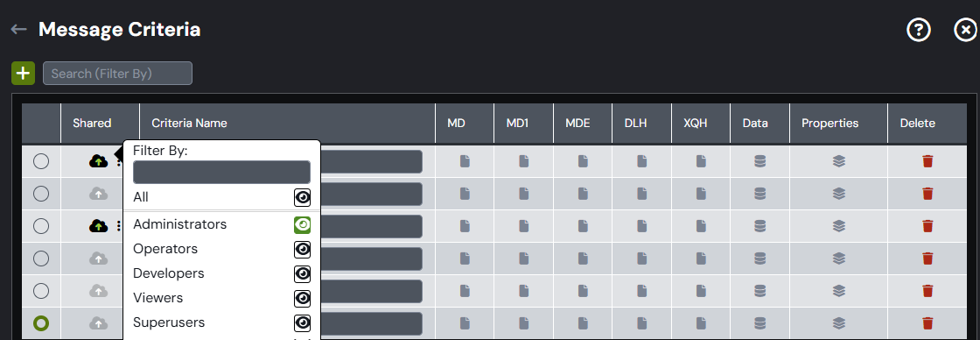980x340 pixels.
Task: Click the DLH column header
Action: pyautogui.click(x=635, y=124)
